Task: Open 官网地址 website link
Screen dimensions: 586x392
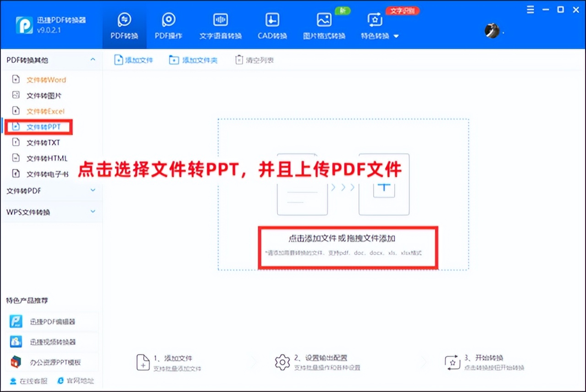Action: [x=76, y=381]
